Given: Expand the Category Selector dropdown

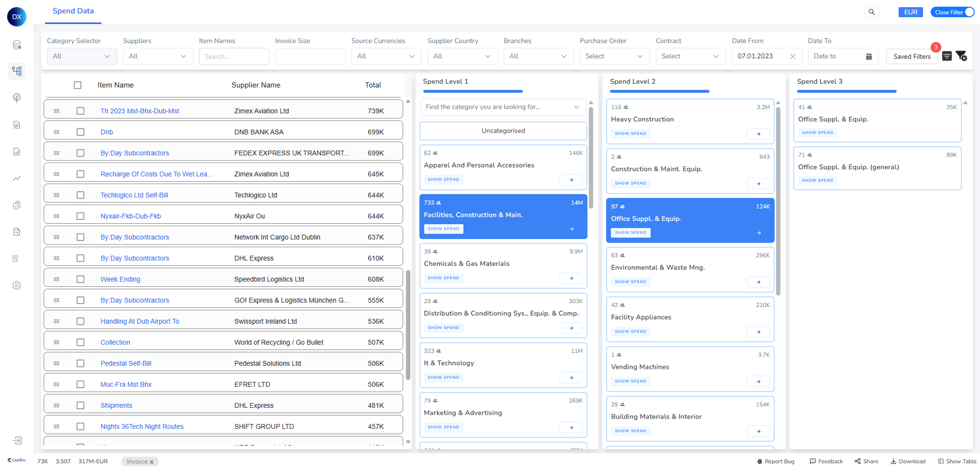Looking at the screenshot, I should click(81, 56).
